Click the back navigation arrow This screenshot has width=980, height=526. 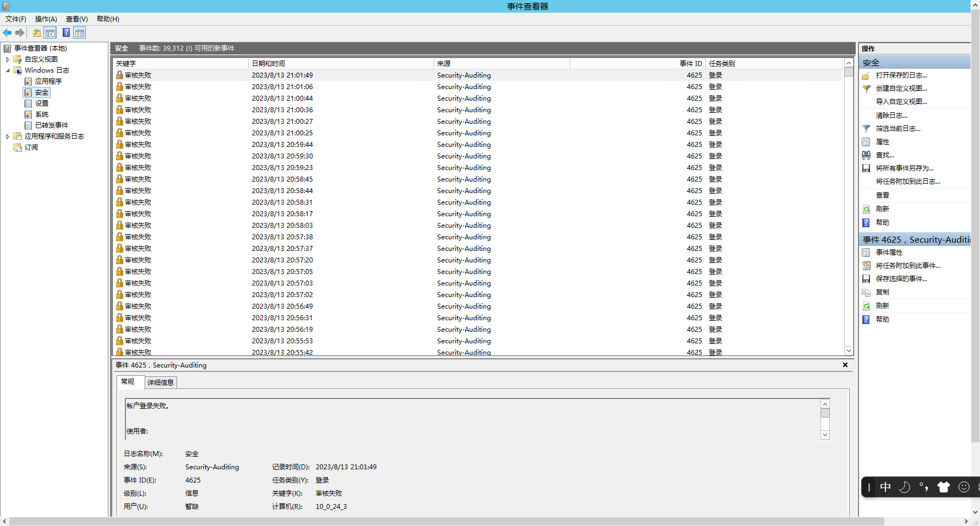pos(7,32)
